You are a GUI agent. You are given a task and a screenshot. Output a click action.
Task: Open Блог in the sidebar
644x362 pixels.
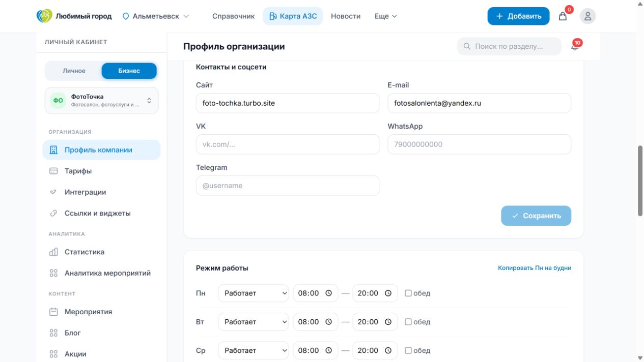point(101,333)
